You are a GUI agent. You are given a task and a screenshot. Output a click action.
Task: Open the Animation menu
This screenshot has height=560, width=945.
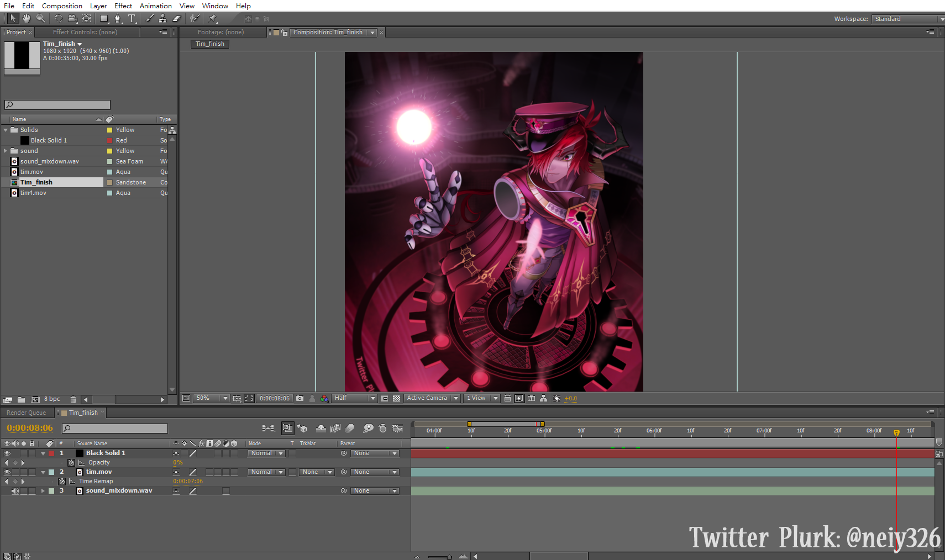coord(155,6)
